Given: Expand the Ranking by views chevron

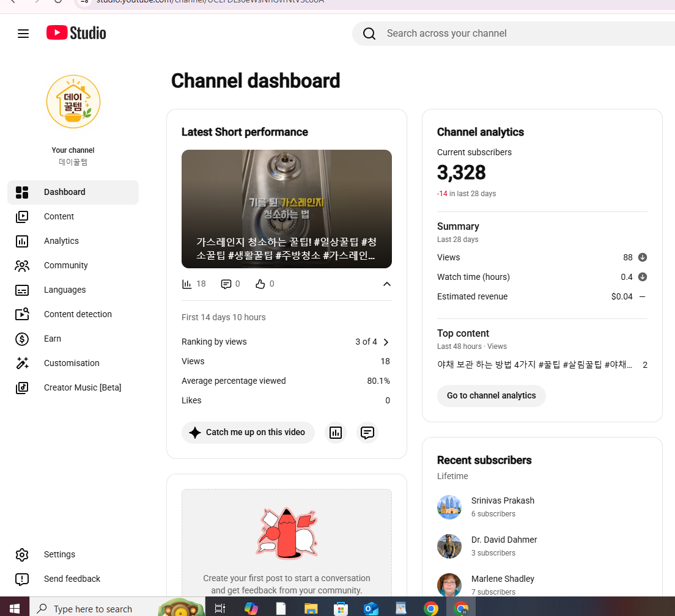Looking at the screenshot, I should (386, 342).
